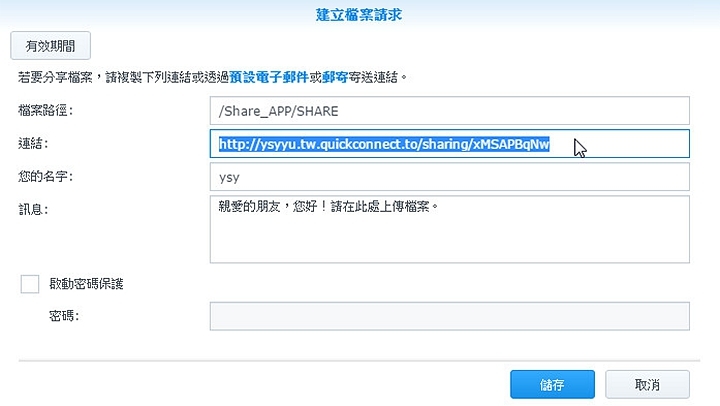Image resolution: width=720 pixels, height=406 pixels.
Task: Open the 有效期間 validity period settings
Action: 51,45
